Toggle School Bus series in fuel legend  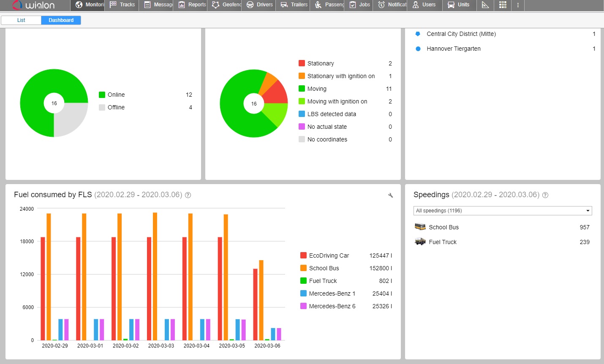coord(324,268)
